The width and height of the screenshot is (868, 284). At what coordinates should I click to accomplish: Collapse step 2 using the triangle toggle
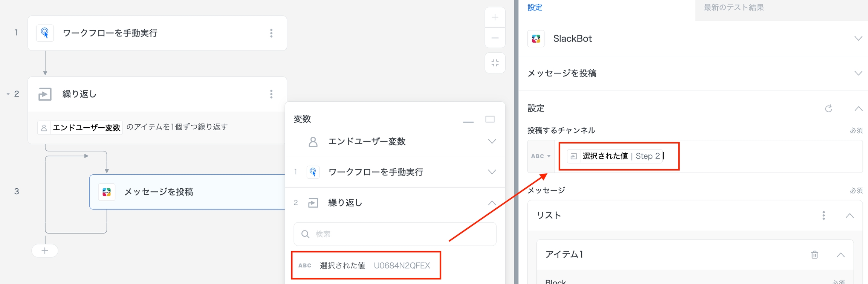8,94
